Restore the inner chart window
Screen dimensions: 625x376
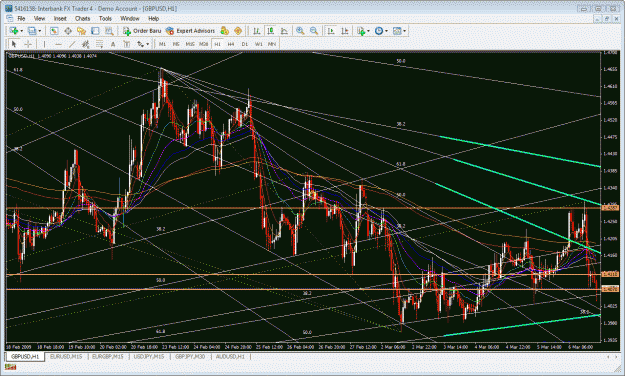point(607,18)
